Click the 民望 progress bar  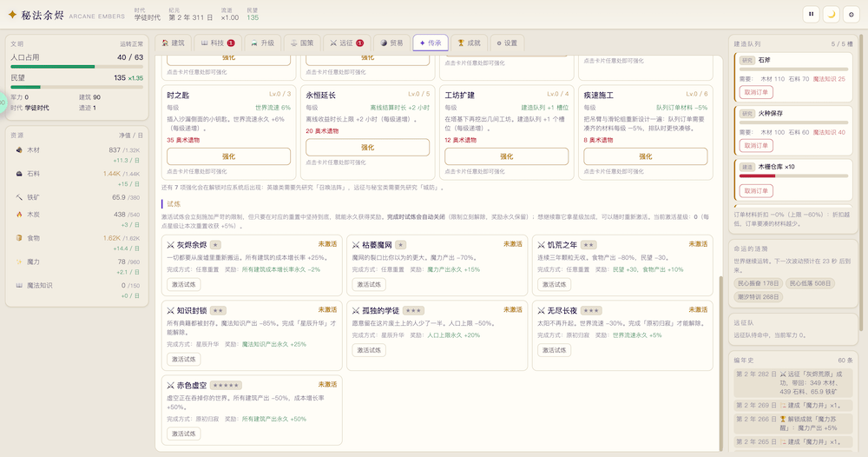tap(77, 87)
